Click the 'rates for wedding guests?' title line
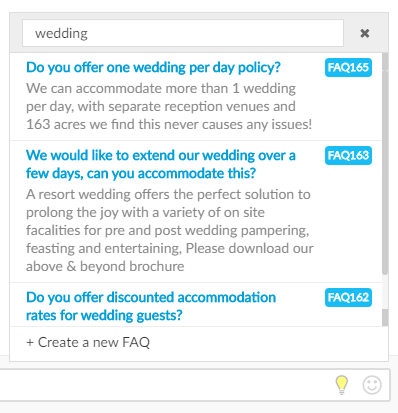Viewport: 398px width, 413px height. click(104, 315)
